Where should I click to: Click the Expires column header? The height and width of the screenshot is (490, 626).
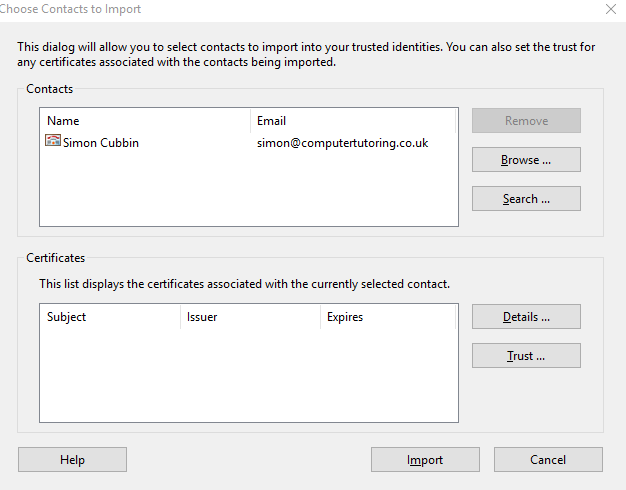[x=388, y=317]
